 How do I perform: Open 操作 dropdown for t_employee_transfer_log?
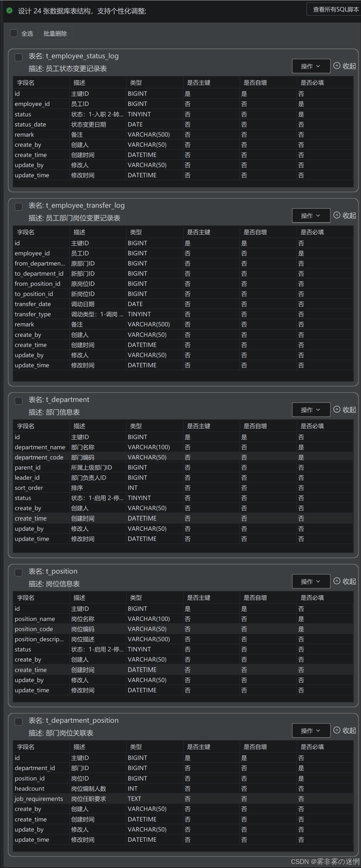(x=311, y=216)
